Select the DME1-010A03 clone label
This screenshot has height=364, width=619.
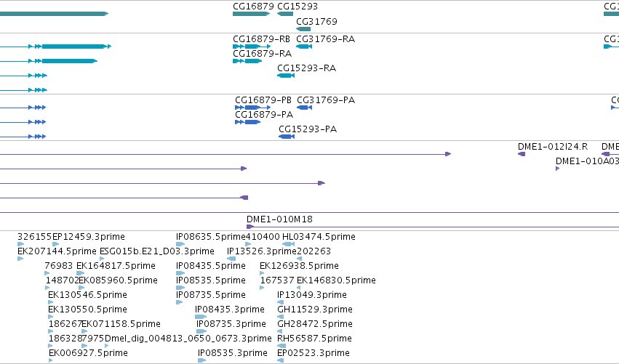[x=587, y=161]
